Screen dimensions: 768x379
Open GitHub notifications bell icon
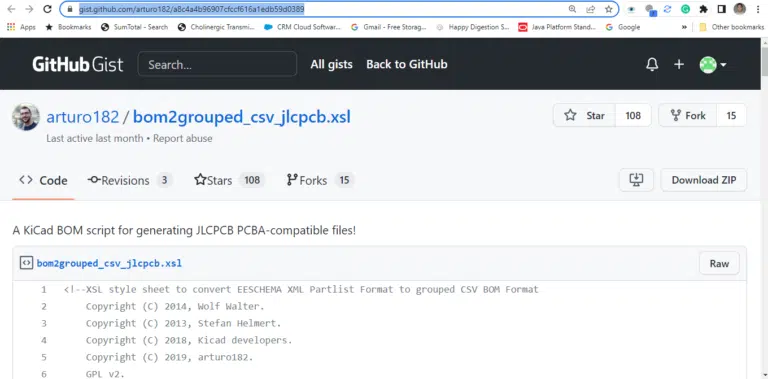[x=652, y=65]
